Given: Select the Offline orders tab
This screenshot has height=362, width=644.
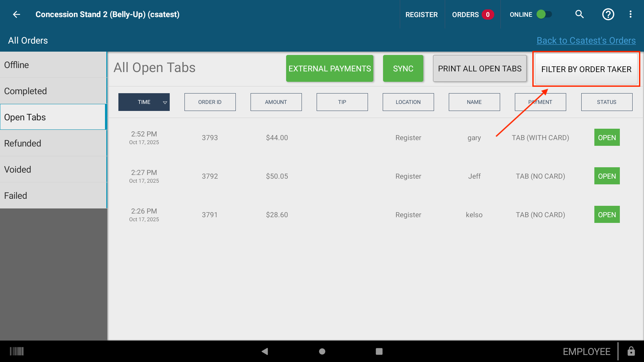Looking at the screenshot, I should pos(53,65).
